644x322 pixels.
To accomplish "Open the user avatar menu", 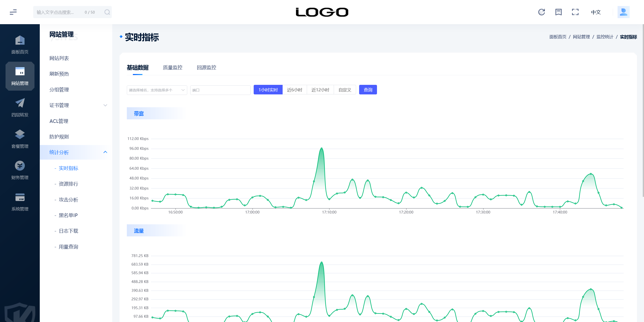I will coord(623,12).
